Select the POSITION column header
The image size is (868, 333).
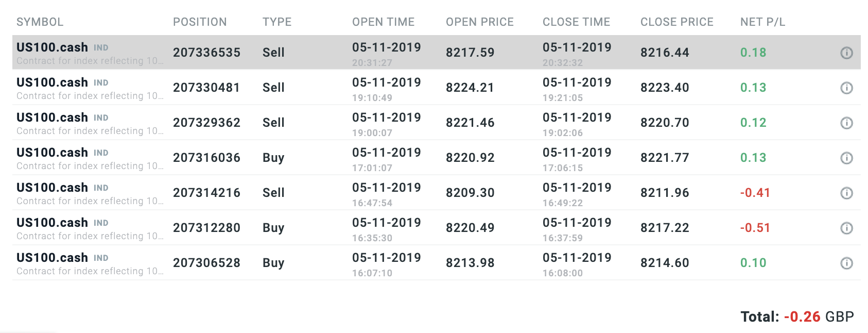[200, 22]
